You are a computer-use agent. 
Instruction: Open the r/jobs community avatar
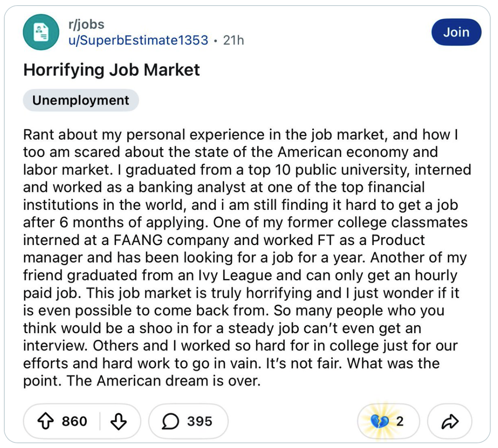[40, 32]
